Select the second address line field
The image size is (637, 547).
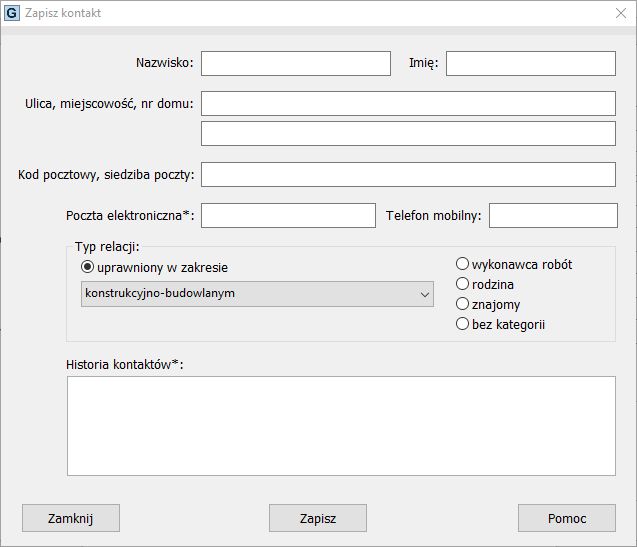408,133
